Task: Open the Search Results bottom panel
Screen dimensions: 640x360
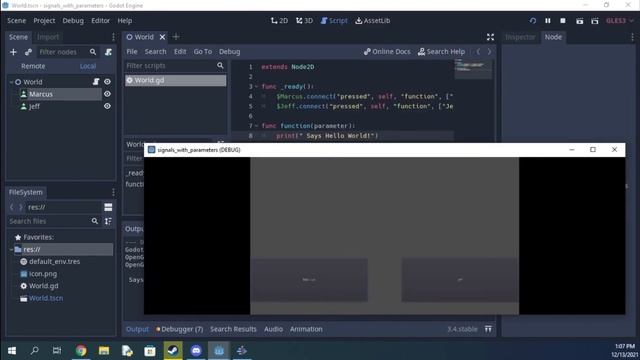Action: point(233,329)
